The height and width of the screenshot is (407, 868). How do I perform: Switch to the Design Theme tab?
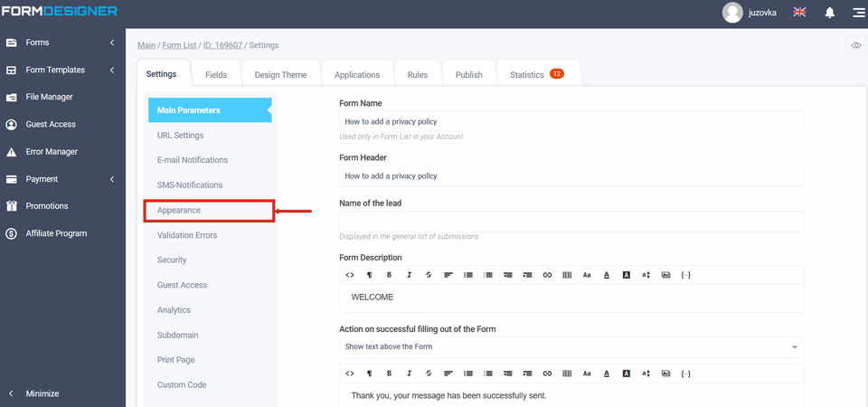click(280, 75)
